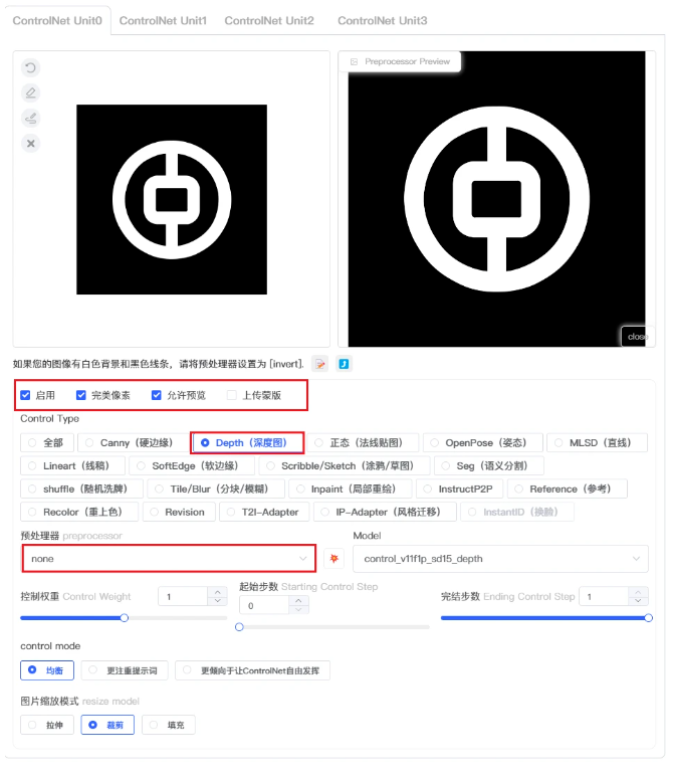
Task: Select the Tile/Blur control type
Action: 216,489
